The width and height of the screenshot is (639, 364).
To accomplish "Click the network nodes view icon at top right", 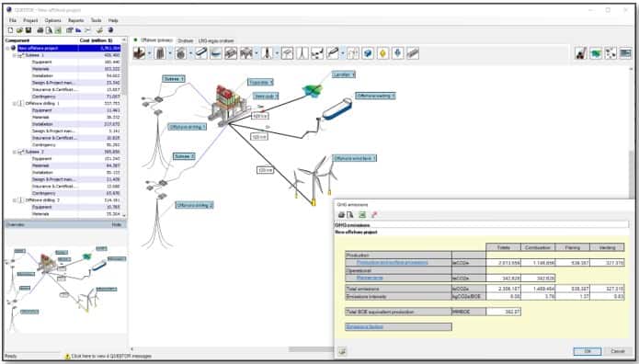I will (x=610, y=53).
